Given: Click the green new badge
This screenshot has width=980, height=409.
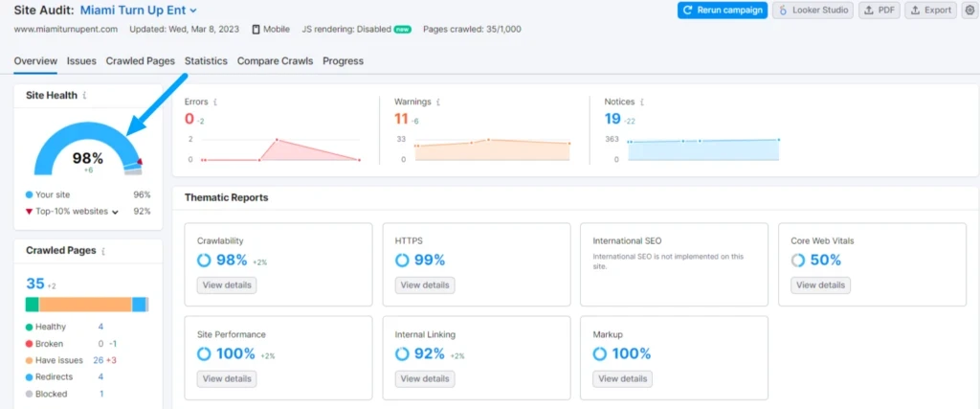Looking at the screenshot, I should [x=403, y=30].
